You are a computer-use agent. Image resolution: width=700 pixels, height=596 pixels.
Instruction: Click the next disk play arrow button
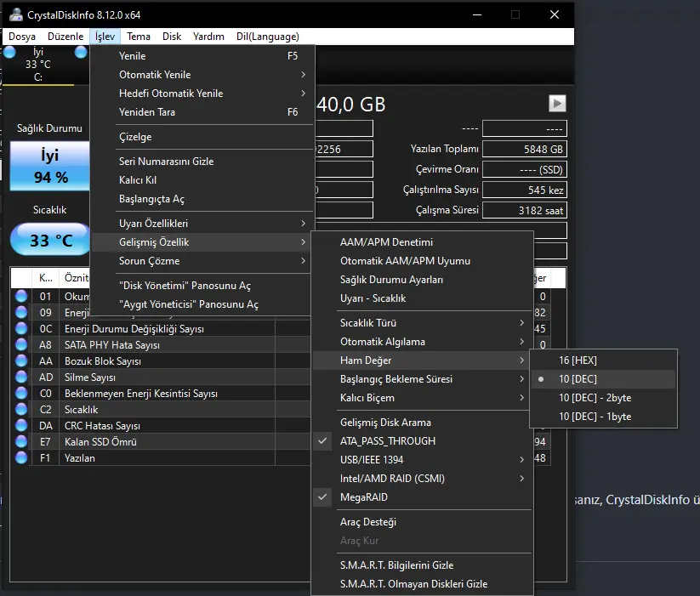pos(557,104)
